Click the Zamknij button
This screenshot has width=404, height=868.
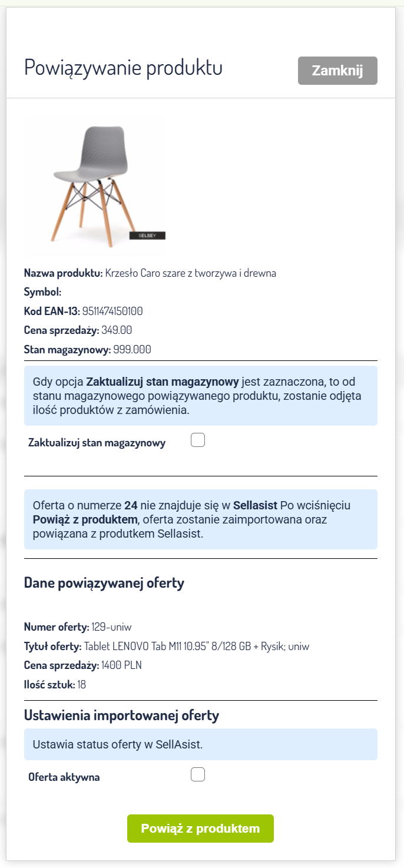click(x=337, y=71)
